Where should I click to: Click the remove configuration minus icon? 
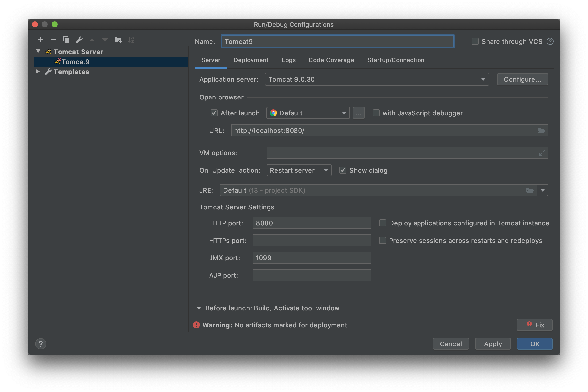[x=53, y=40]
